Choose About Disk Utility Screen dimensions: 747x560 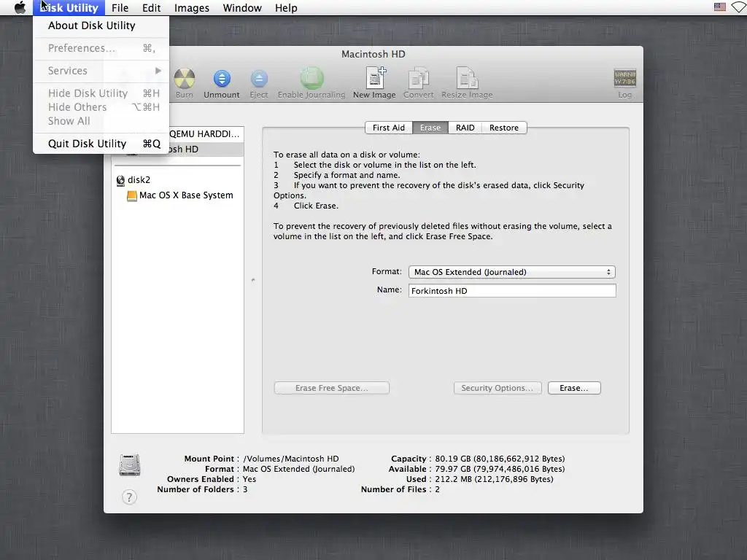(x=101, y=26)
